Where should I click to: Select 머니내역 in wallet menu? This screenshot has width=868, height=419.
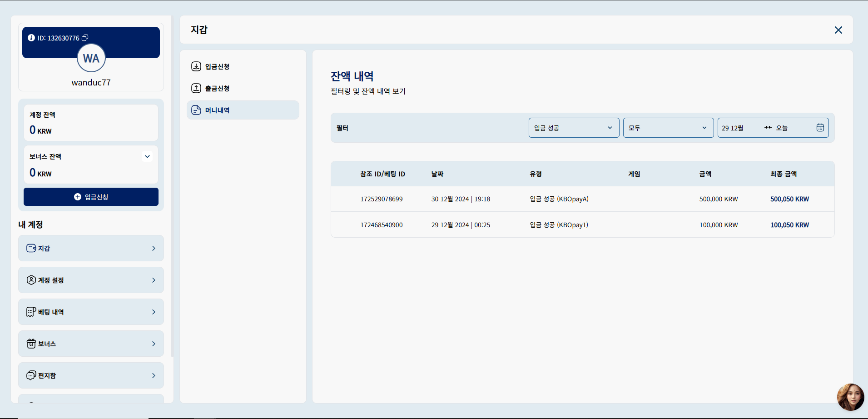tap(243, 110)
